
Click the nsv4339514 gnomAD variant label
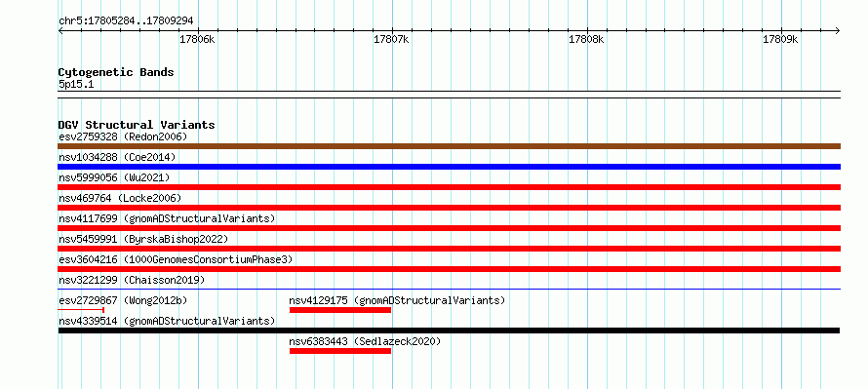click(x=167, y=321)
